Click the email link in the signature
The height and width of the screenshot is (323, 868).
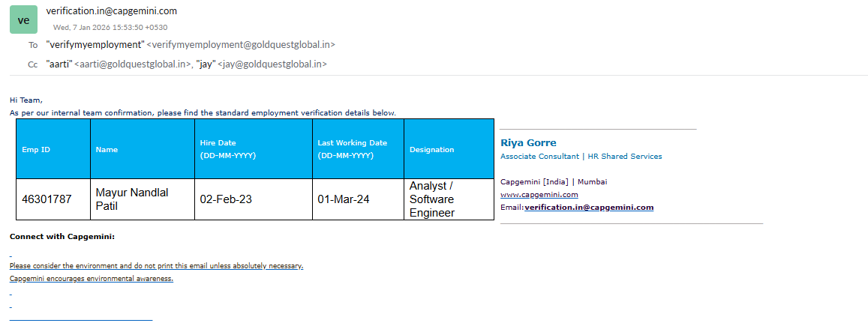coord(589,207)
